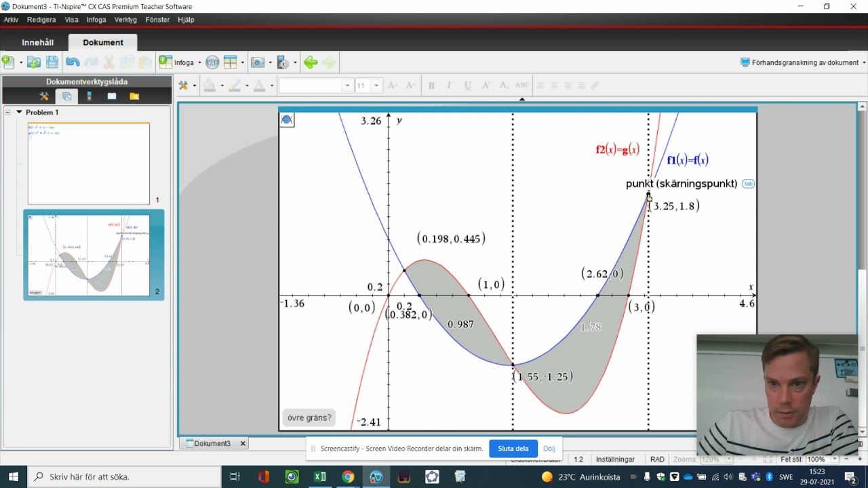Click the Dölj link
This screenshot has height=488, width=868.
(549, 449)
